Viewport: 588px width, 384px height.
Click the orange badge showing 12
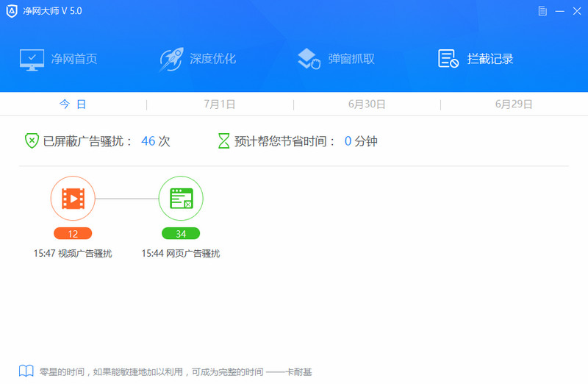click(x=73, y=234)
